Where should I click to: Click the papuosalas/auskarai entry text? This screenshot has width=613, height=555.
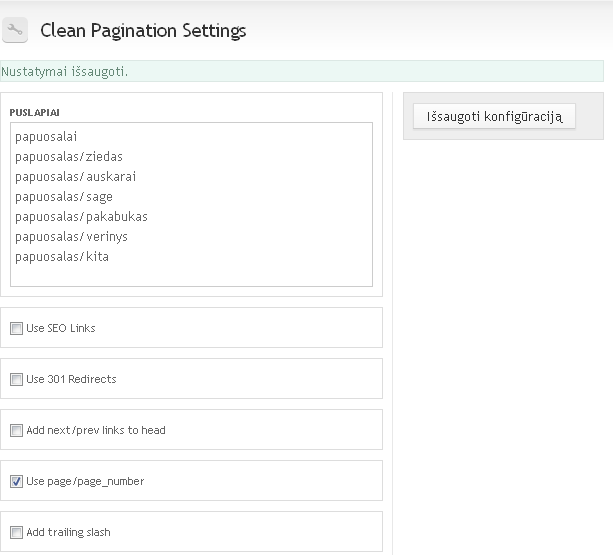click(x=75, y=177)
